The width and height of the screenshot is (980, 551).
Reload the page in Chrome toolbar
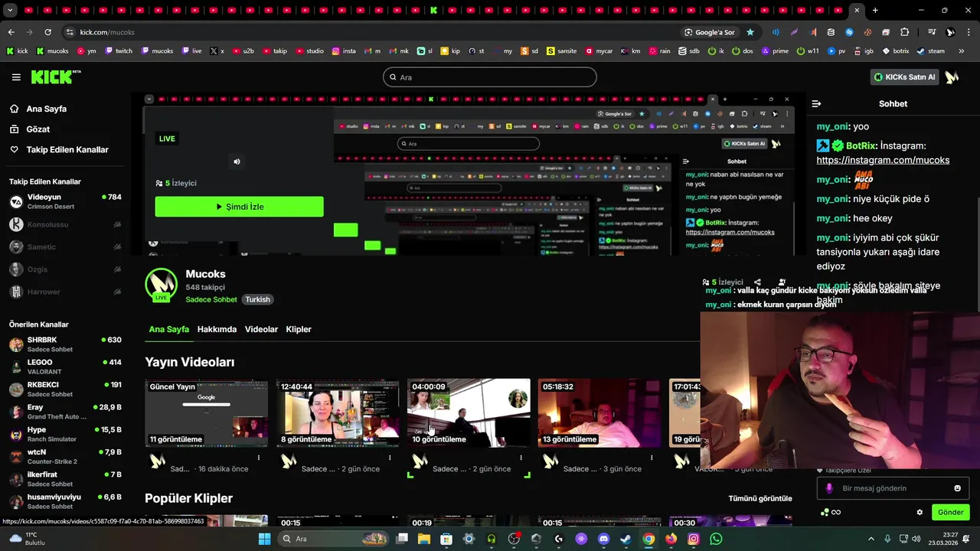(x=47, y=32)
